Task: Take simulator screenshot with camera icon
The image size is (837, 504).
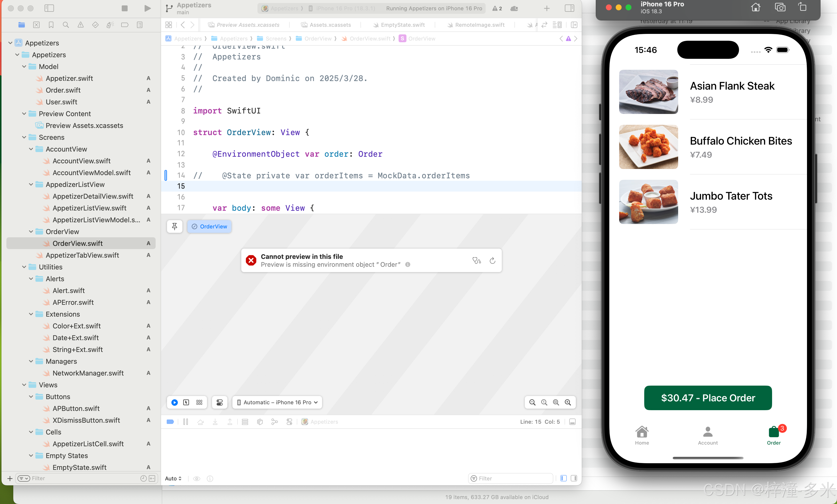Action: tap(780, 7)
